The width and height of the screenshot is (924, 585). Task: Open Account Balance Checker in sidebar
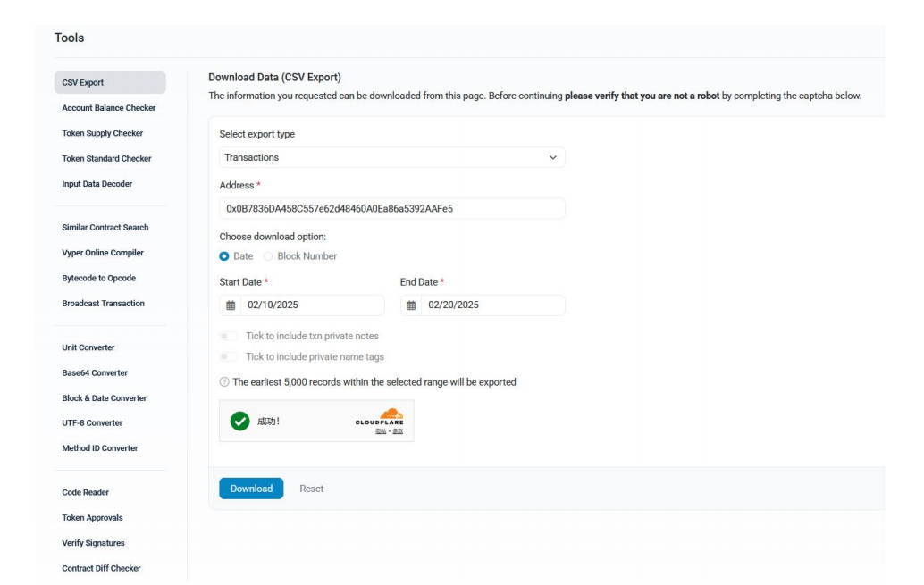click(108, 108)
